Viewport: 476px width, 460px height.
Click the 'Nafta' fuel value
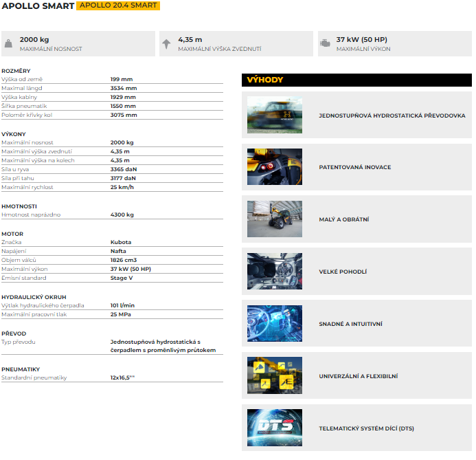118,251
